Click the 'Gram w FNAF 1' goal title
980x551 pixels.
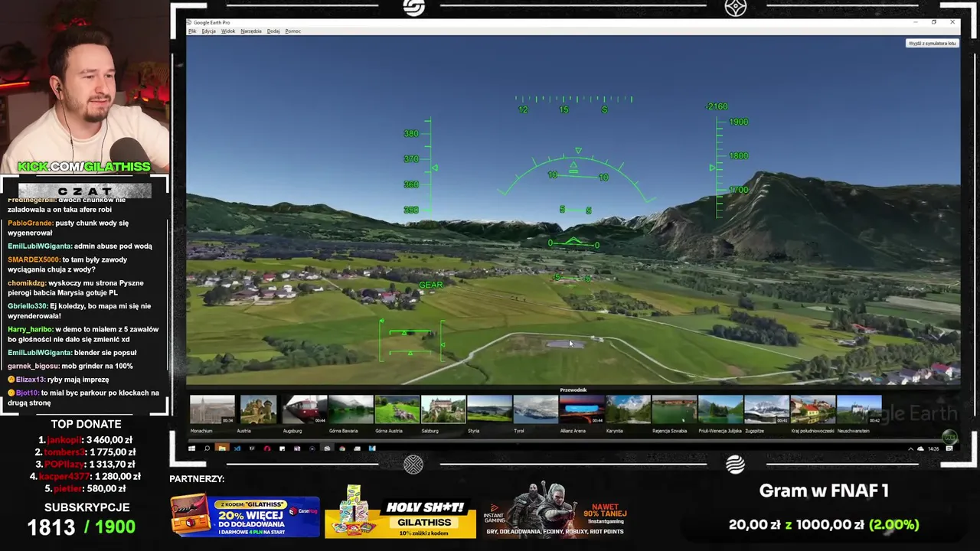click(824, 491)
